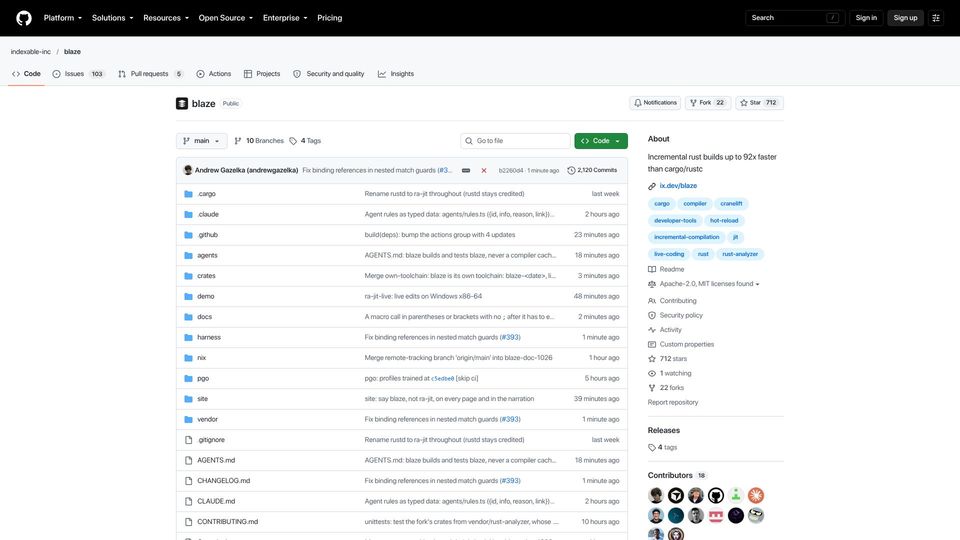Viewport: 960px width, 540px height.
Task: View the 1 watching link
Action: pos(670,373)
